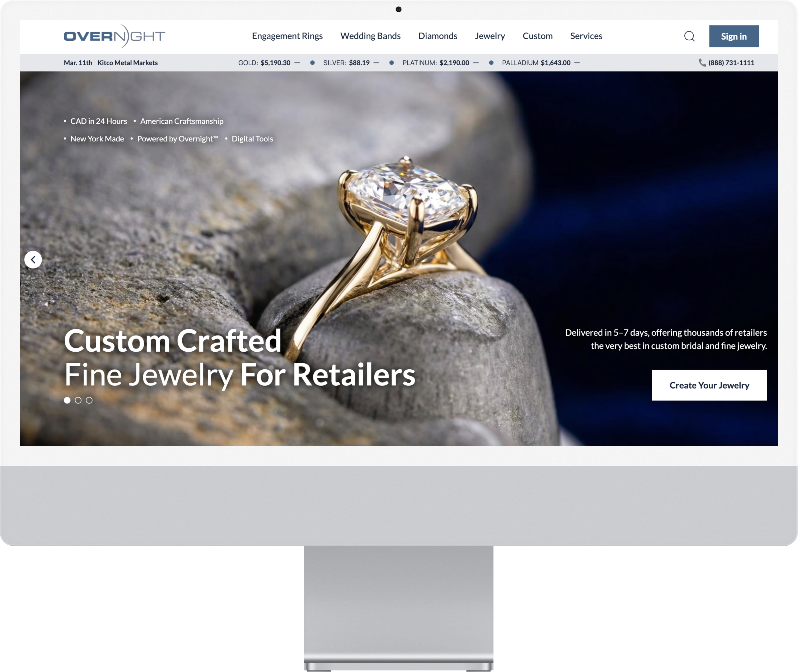Open the Services menu
The height and width of the screenshot is (672, 798).
tap(586, 36)
